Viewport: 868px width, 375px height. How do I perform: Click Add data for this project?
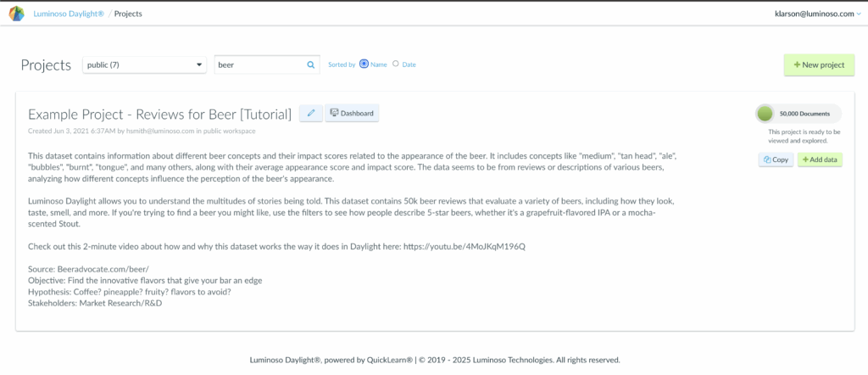click(820, 160)
